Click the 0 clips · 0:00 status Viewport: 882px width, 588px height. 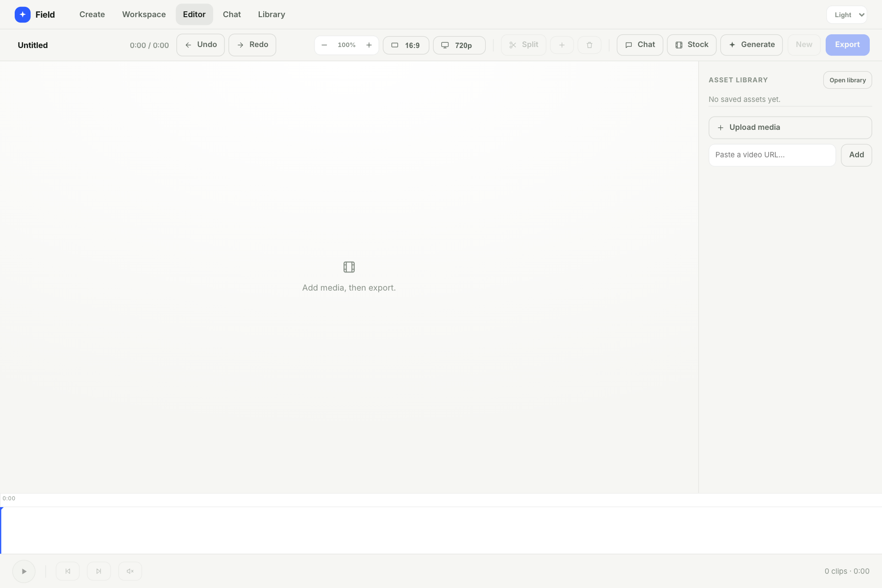pos(847,571)
